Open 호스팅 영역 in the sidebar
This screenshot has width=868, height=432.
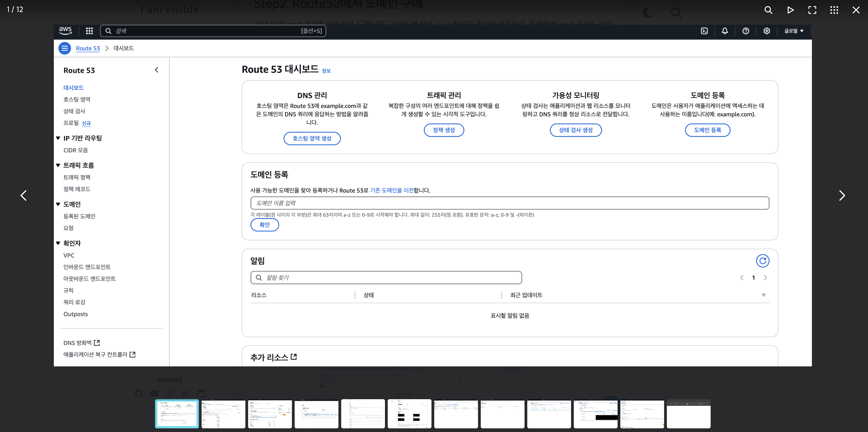click(x=77, y=99)
